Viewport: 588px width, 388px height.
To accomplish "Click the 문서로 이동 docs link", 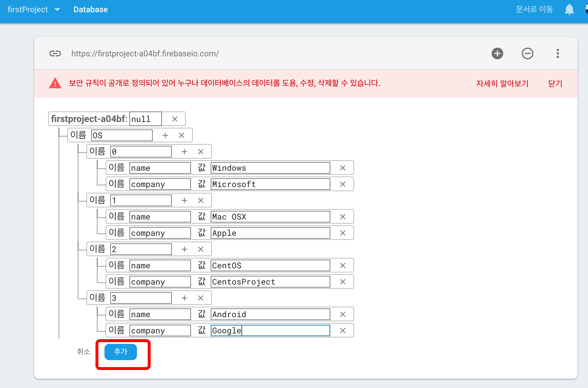I will [x=534, y=10].
